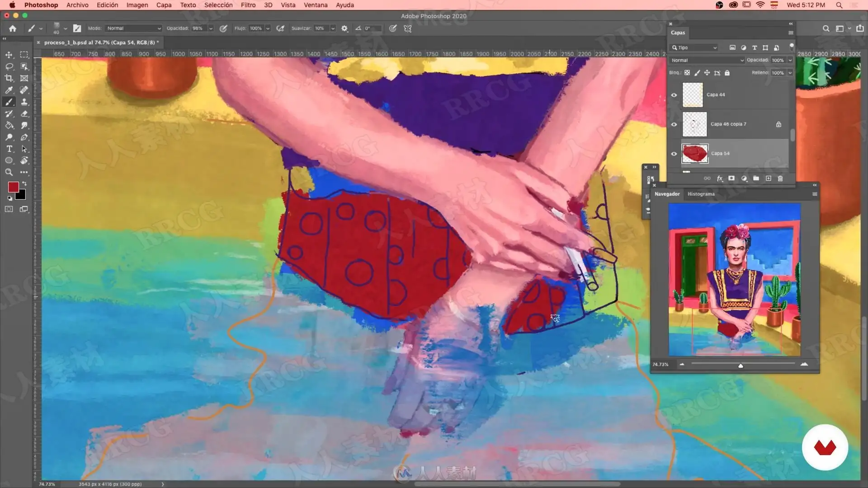Open the Filtro menu
868x488 pixels.
click(x=248, y=5)
